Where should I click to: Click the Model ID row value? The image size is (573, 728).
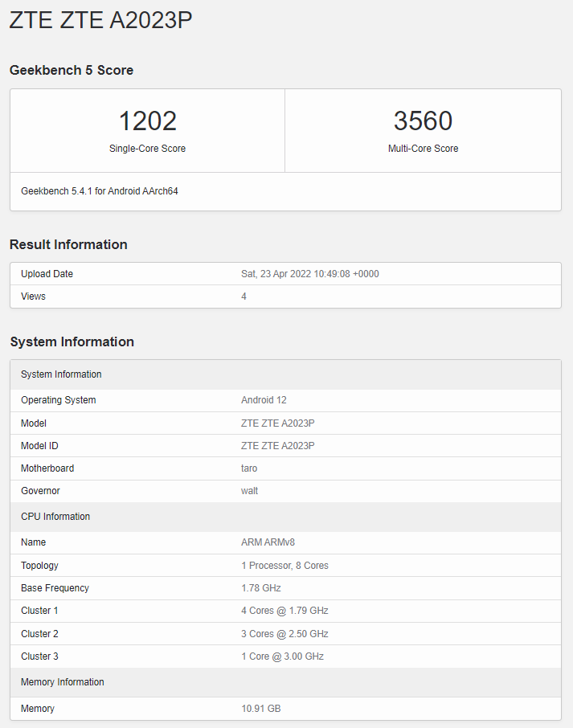(x=277, y=446)
